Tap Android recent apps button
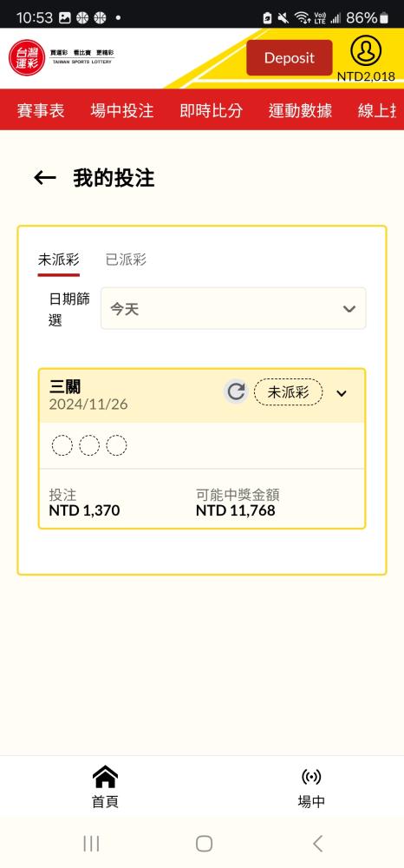The image size is (404, 868). (91, 843)
